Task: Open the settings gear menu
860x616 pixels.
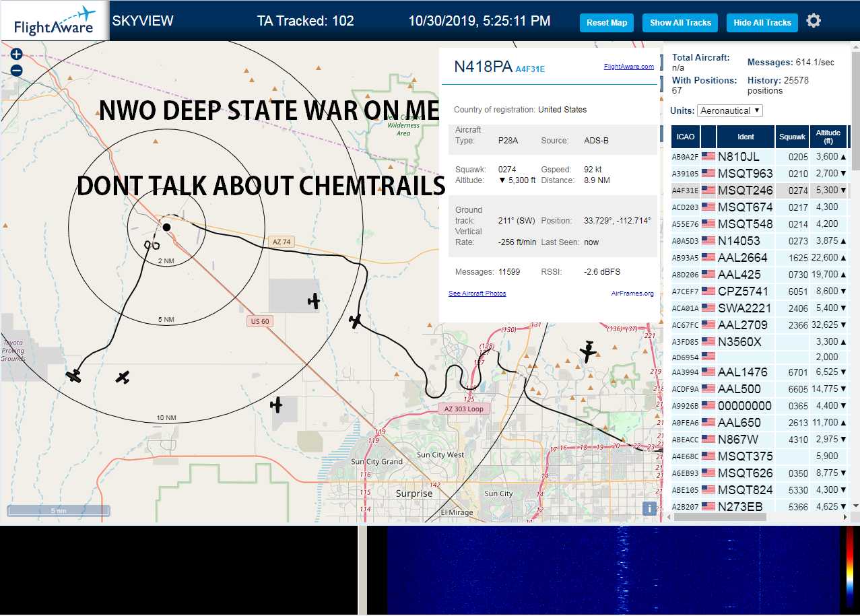Action: [x=814, y=21]
